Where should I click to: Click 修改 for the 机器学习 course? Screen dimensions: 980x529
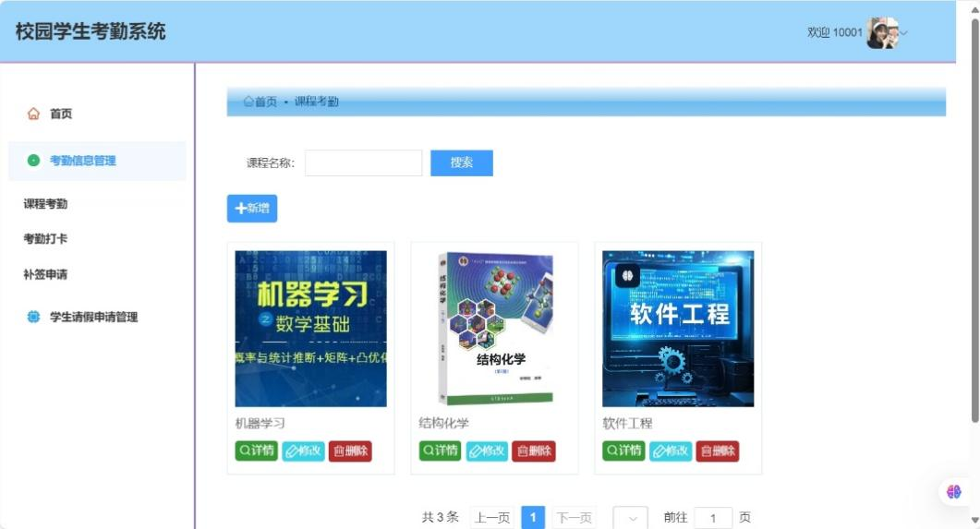[303, 451]
